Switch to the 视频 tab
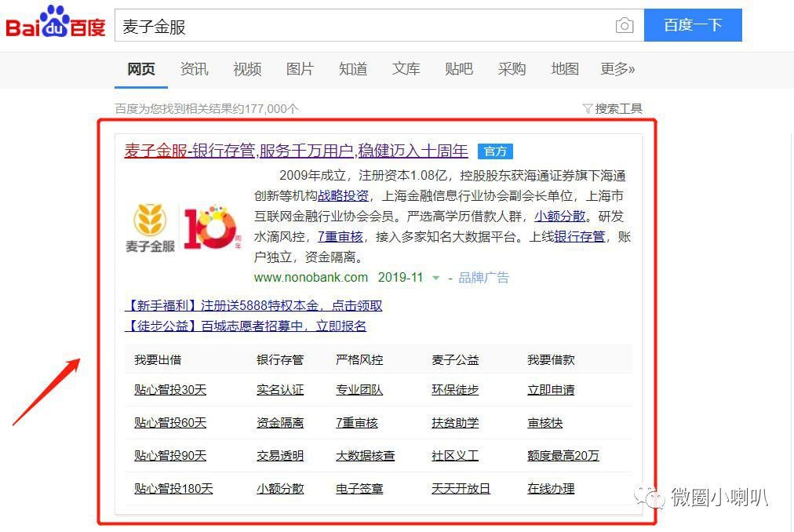Image resolution: width=794 pixels, height=532 pixels. 247,69
